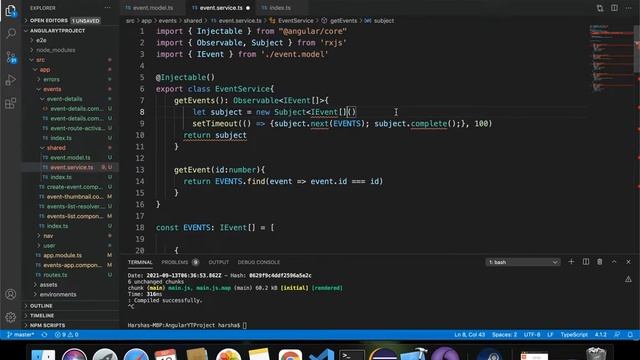
Task: Open Finder from the Dock
Action: point(43,355)
